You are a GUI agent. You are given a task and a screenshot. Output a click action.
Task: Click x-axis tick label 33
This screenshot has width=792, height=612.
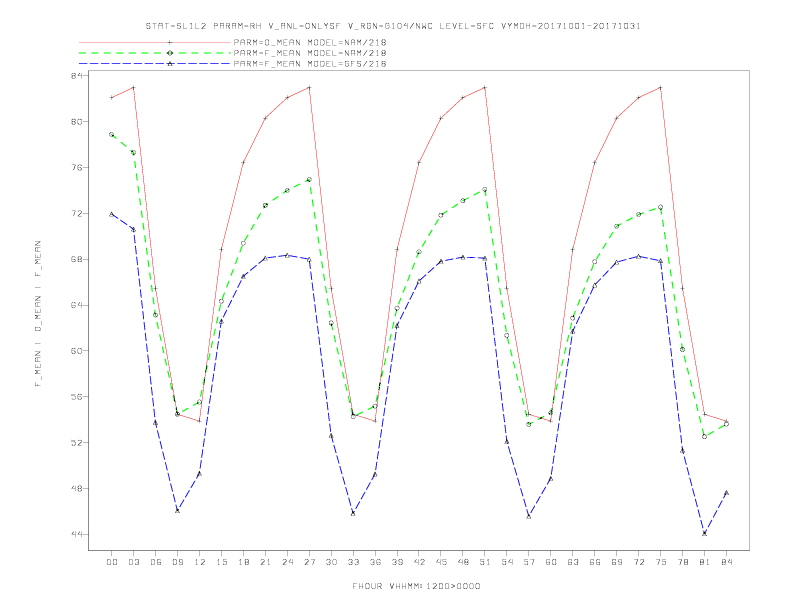point(353,562)
